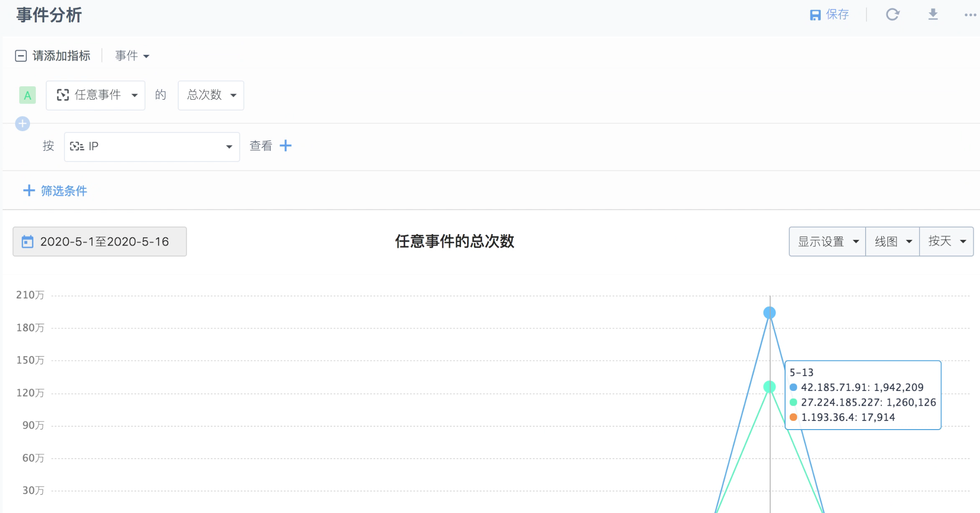Viewport: 980px width, 513px height.
Task: Open the more options ellipsis menu
Action: pyautogui.click(x=970, y=15)
